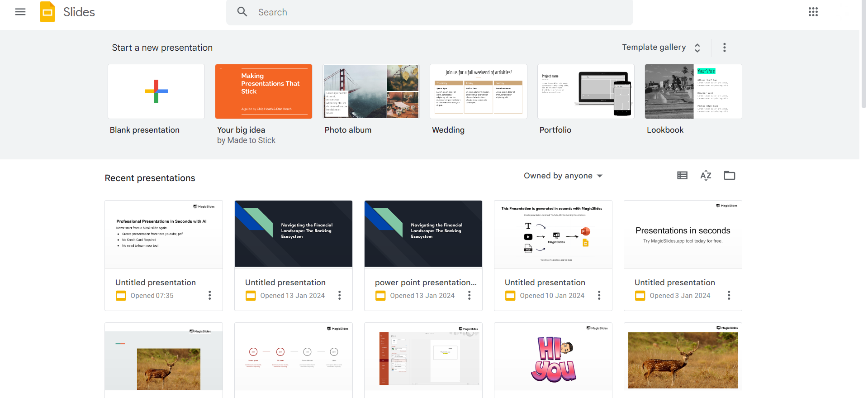The height and width of the screenshot is (398, 868).
Task: Click the power point presentation title
Action: pos(426,283)
